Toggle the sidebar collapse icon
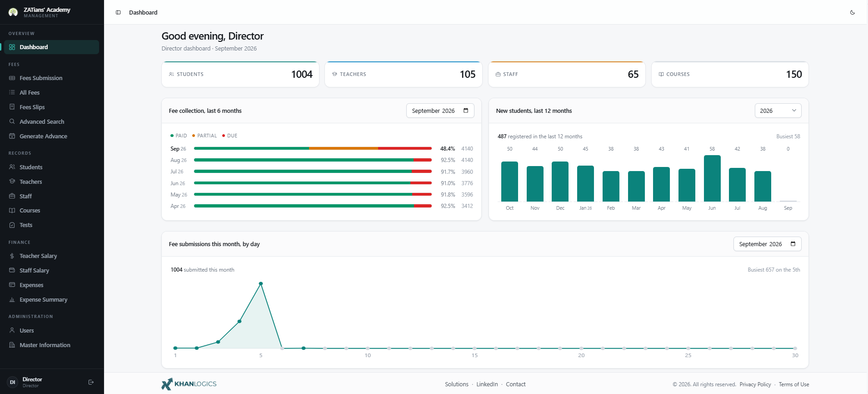868x394 pixels. [x=118, y=12]
